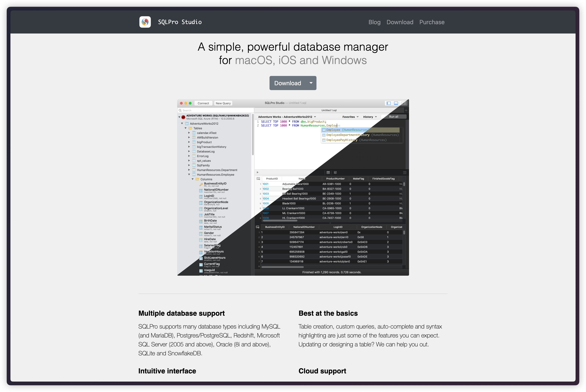Click the MakeFlag column header
This screenshot has height=392, width=586.
pos(358,179)
